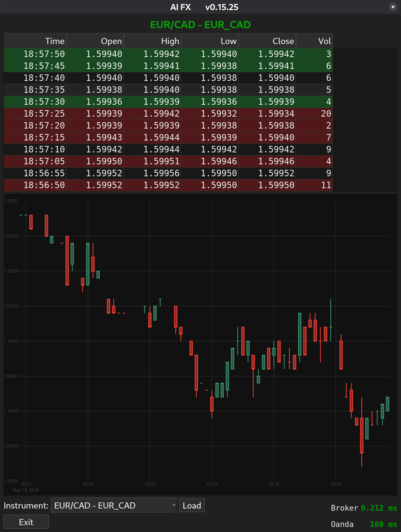Image resolution: width=401 pixels, height=532 pixels.
Task: Select the 18:57:25 time cell
Action: [x=35, y=114]
